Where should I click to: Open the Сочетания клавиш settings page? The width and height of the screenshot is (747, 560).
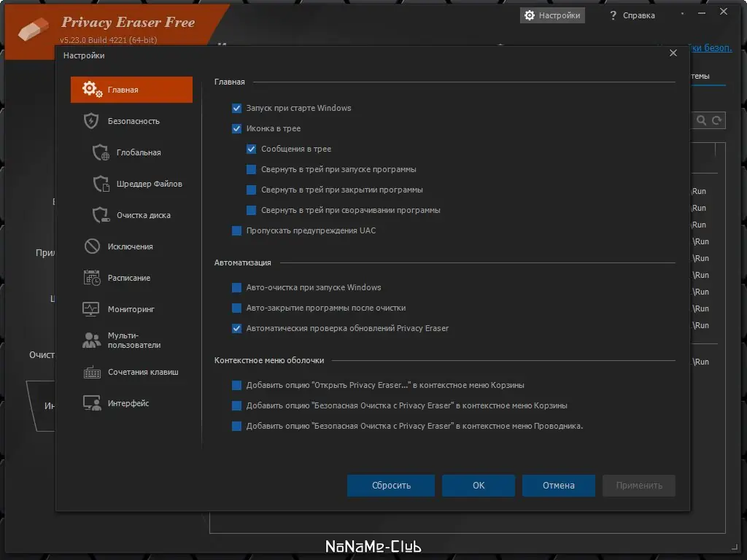point(131,372)
